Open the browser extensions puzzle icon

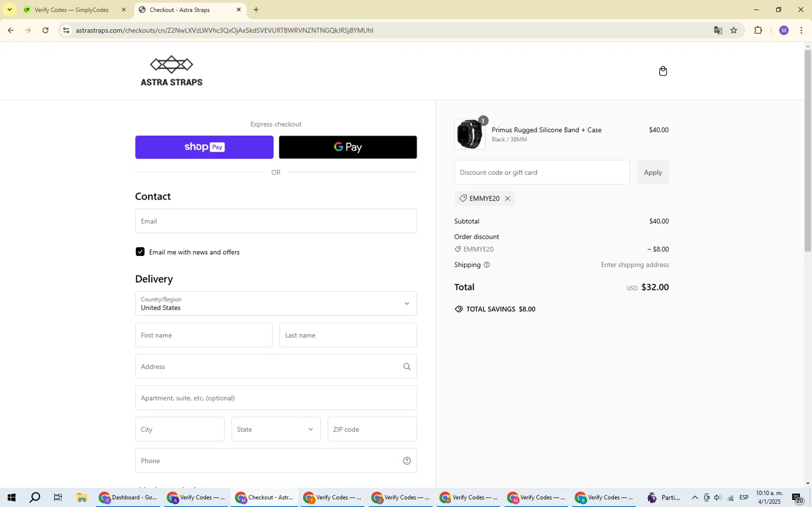[x=758, y=30]
